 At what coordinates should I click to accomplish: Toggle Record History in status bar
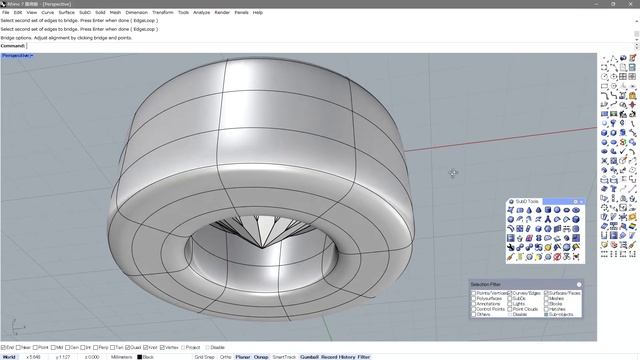click(x=338, y=357)
